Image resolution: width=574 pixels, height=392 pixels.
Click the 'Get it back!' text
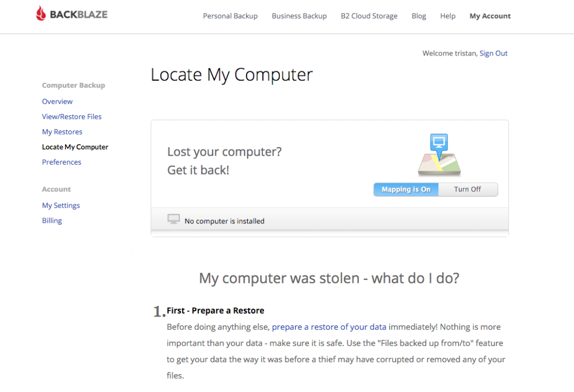[198, 170]
